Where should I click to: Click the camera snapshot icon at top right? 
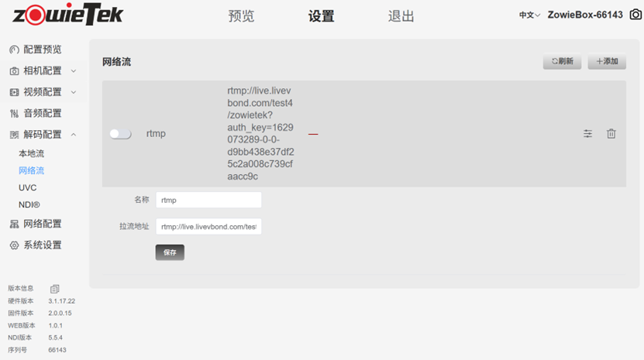(x=635, y=15)
